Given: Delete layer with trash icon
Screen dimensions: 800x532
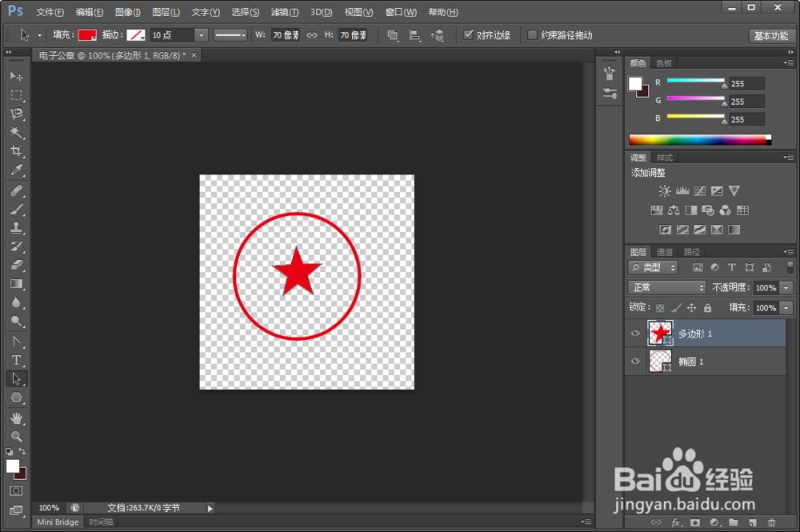Looking at the screenshot, I should click(771, 522).
